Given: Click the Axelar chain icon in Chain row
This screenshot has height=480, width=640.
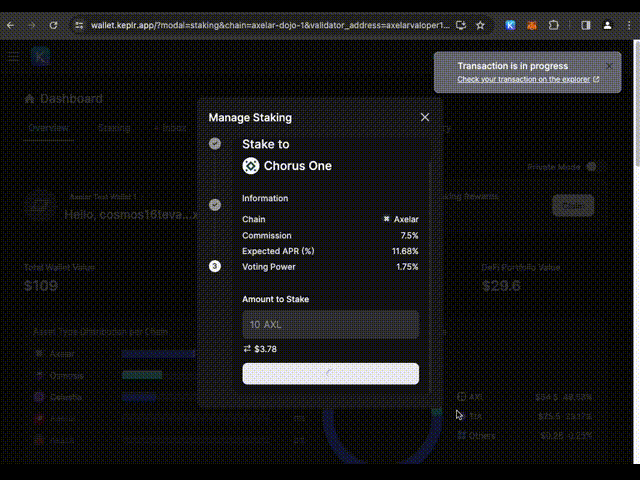Looking at the screenshot, I should (386, 219).
